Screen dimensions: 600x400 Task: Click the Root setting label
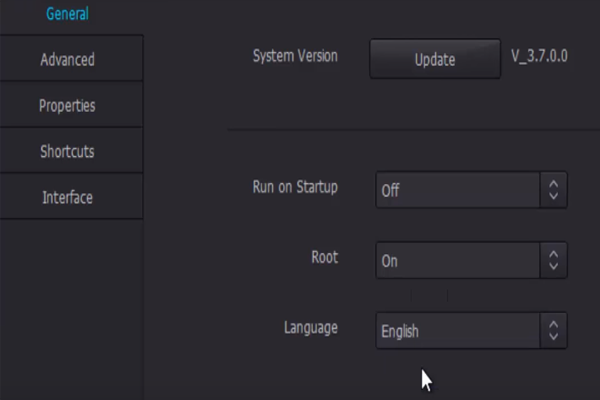pyautogui.click(x=325, y=257)
